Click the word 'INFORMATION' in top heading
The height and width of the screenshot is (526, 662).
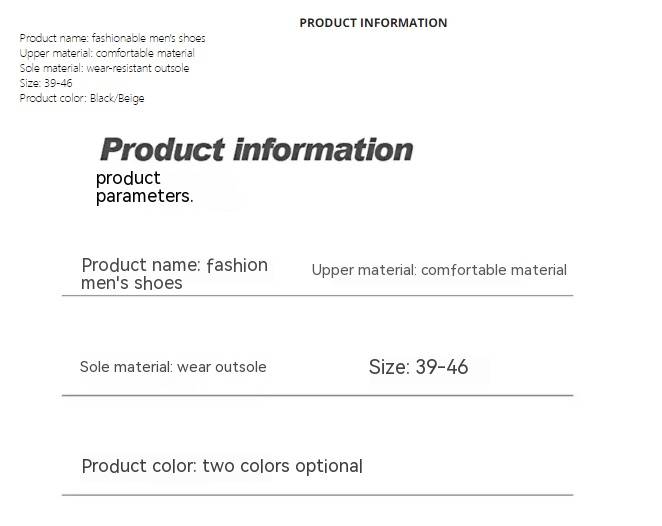[403, 23]
